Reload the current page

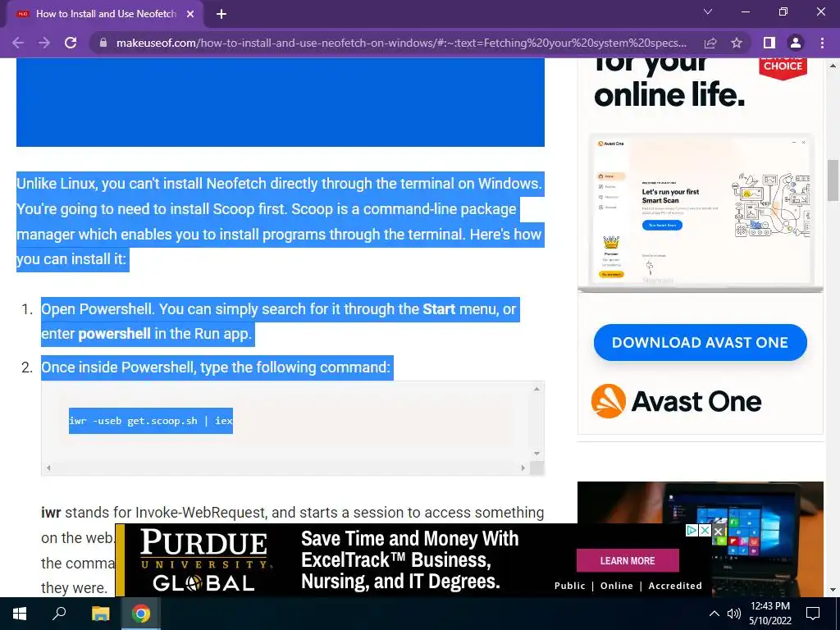tap(71, 43)
